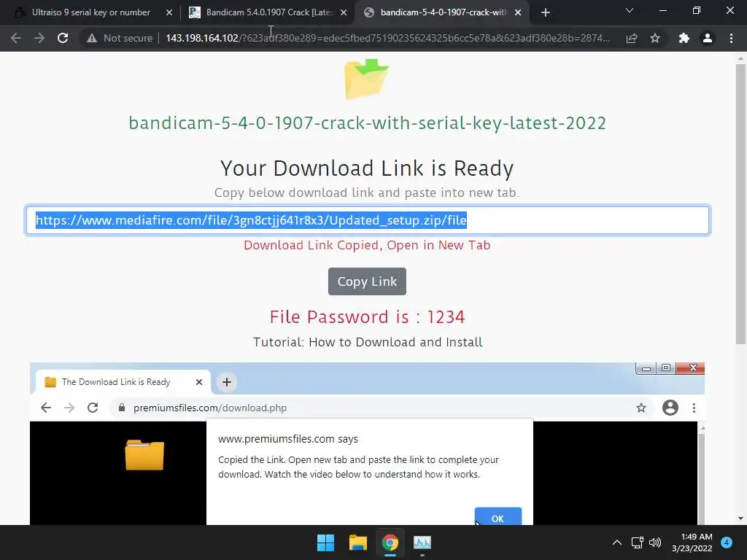
Task: Open a new browser tab
Action: point(546,12)
